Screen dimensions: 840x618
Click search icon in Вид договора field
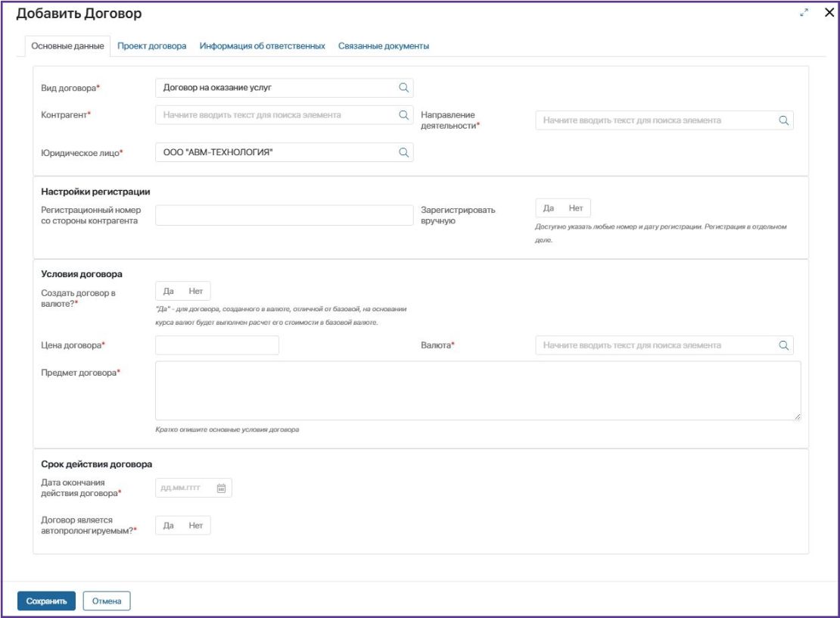tap(404, 87)
